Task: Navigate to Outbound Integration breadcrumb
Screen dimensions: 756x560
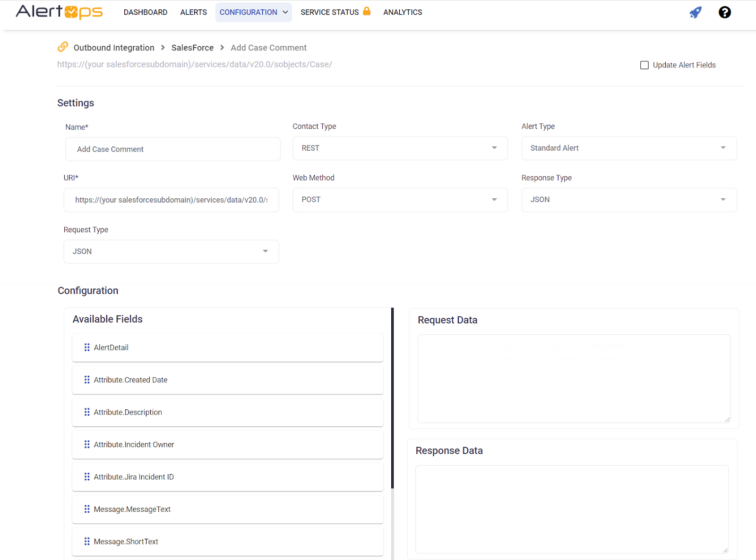Action: 114,48
